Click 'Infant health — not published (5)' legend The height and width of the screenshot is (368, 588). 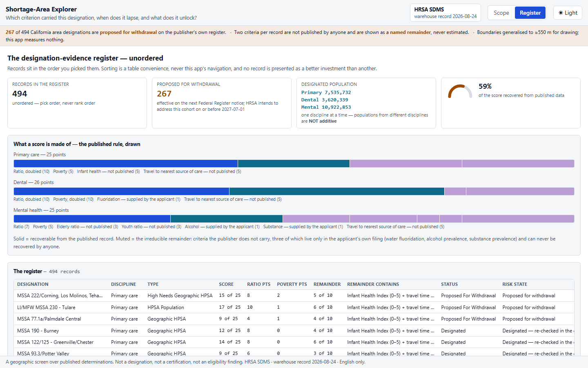pyautogui.click(x=108, y=171)
